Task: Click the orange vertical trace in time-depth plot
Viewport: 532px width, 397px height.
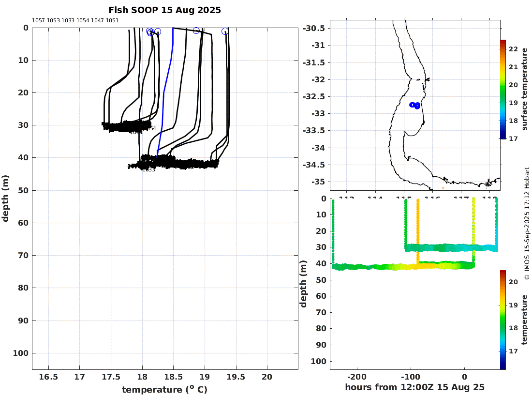Action: pos(418,231)
